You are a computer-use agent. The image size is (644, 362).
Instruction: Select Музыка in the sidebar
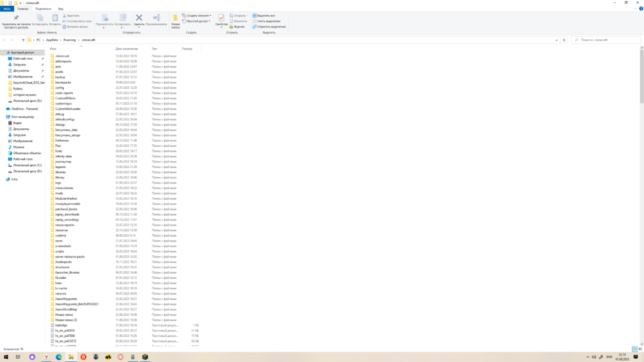coord(19,147)
